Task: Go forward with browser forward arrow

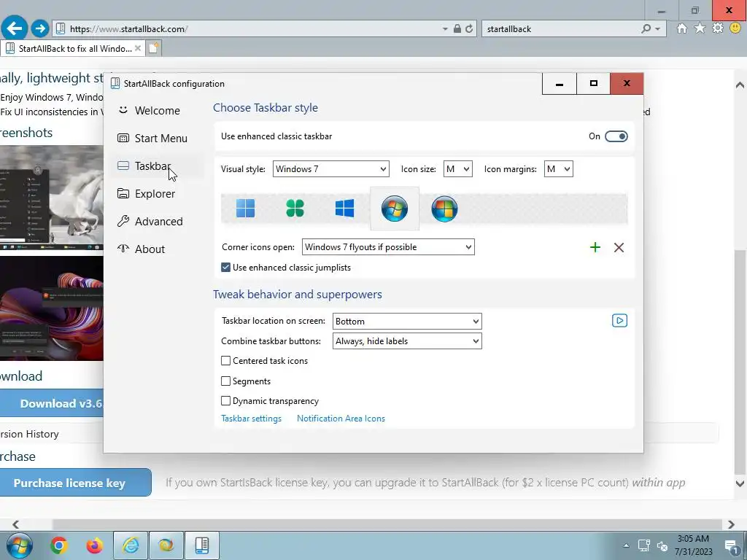Action: tap(40, 28)
